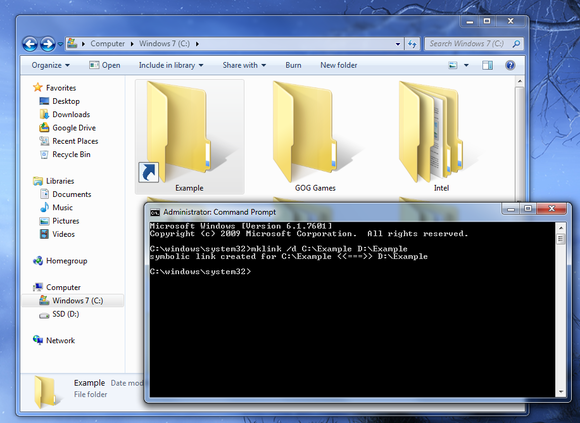Select Computer in navigation pane

tap(57, 287)
